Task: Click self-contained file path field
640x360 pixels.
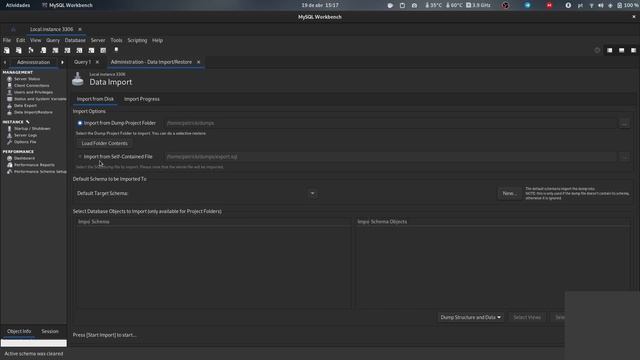Action: (390, 157)
